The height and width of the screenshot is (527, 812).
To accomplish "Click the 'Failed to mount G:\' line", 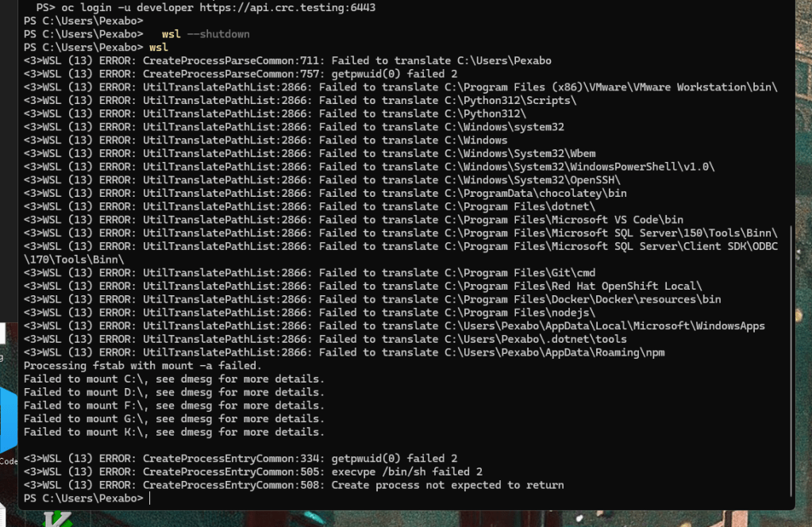I will 174,419.
